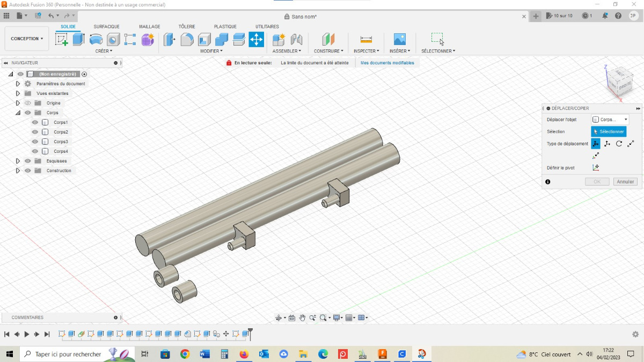Open the CONCEPTION workspace dropdown
The image size is (644, 362).
pyautogui.click(x=27, y=39)
